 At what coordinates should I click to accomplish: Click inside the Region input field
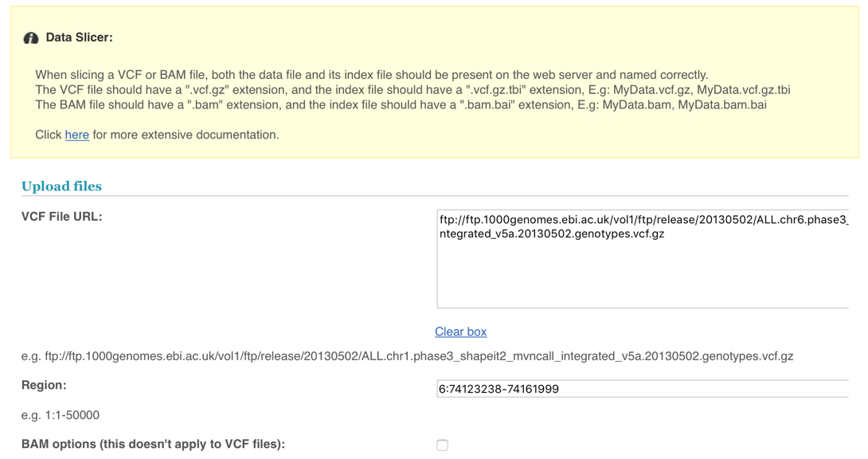pyautogui.click(x=643, y=389)
